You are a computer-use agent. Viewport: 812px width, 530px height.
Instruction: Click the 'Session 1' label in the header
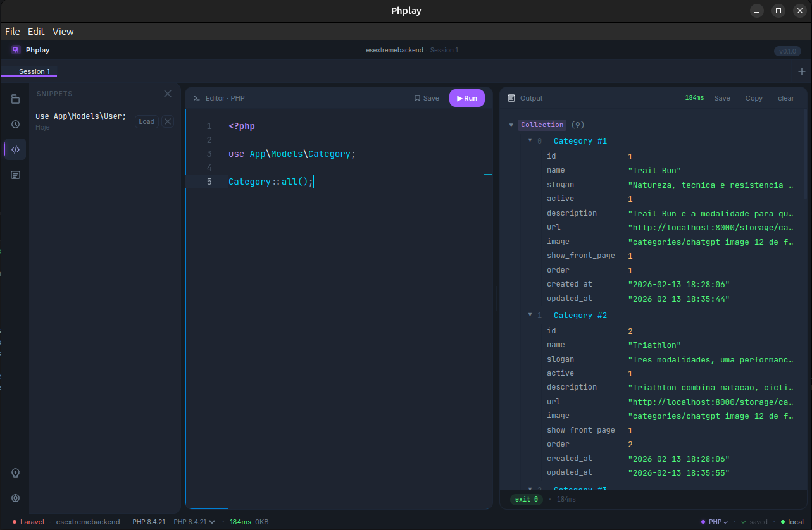[x=444, y=50]
